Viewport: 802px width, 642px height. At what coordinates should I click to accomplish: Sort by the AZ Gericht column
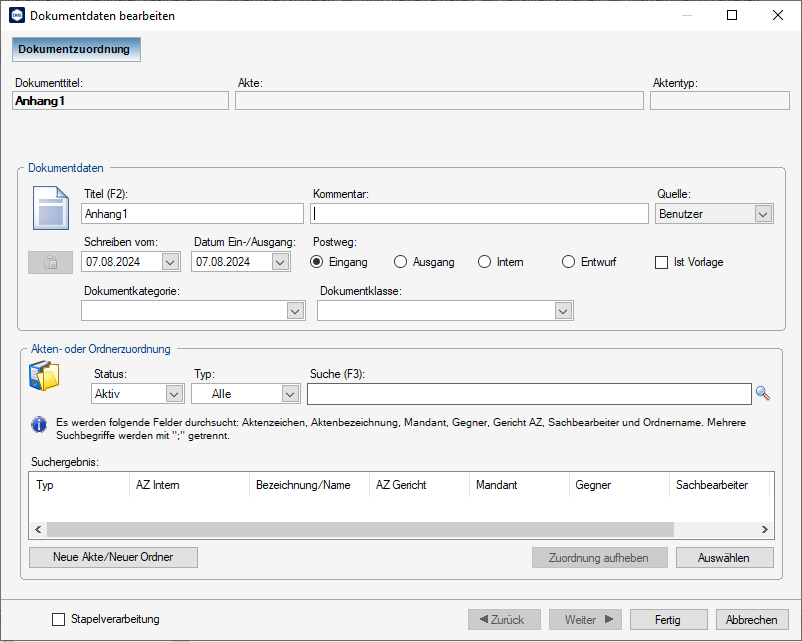point(419,485)
